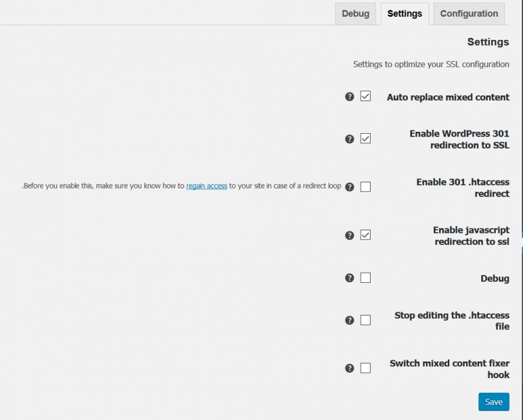Uncheck Enable javascript redirection to ssl
Screen dimensions: 523x420
(x=365, y=235)
